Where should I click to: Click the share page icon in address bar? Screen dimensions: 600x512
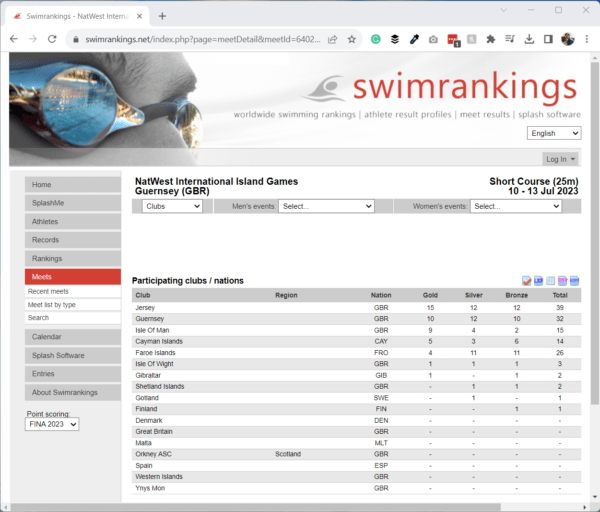tap(331, 39)
